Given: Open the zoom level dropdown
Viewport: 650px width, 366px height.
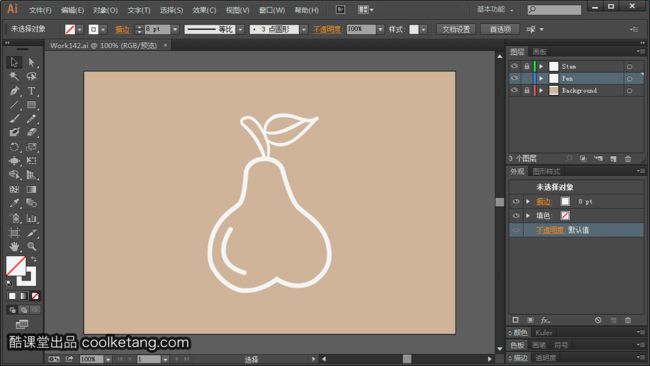Looking at the screenshot, I should point(108,359).
